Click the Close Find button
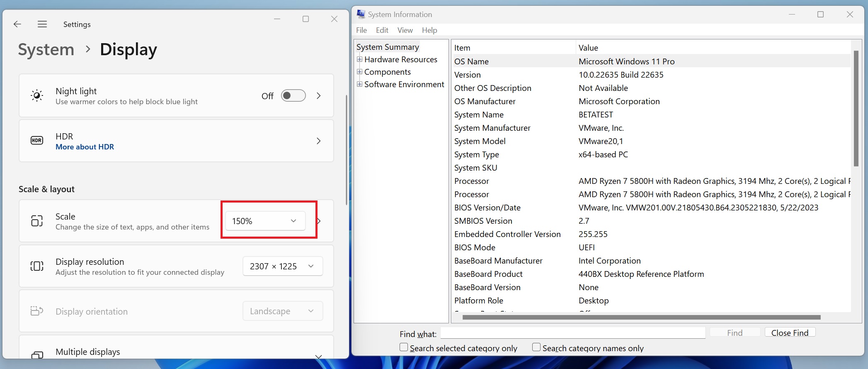The image size is (868, 369). pyautogui.click(x=790, y=332)
